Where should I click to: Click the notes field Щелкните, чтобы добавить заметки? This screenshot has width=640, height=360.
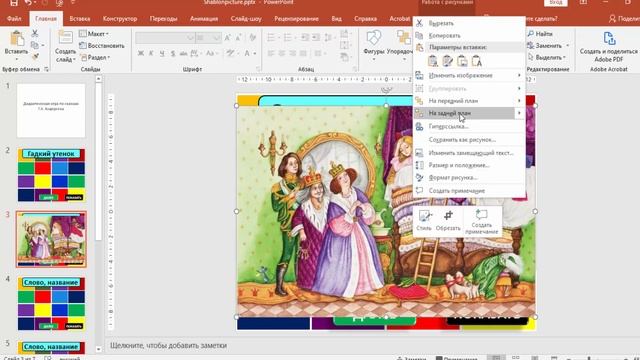pyautogui.click(x=168, y=346)
